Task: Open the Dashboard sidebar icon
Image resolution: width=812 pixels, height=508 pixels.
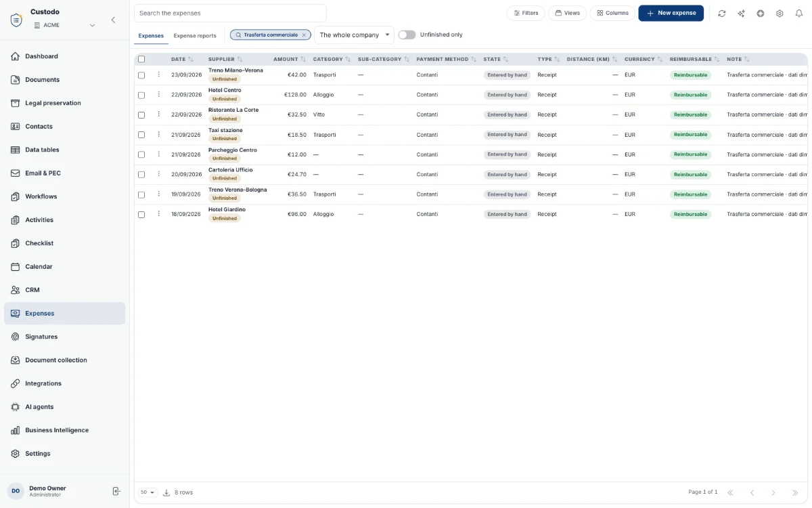Action: point(15,56)
